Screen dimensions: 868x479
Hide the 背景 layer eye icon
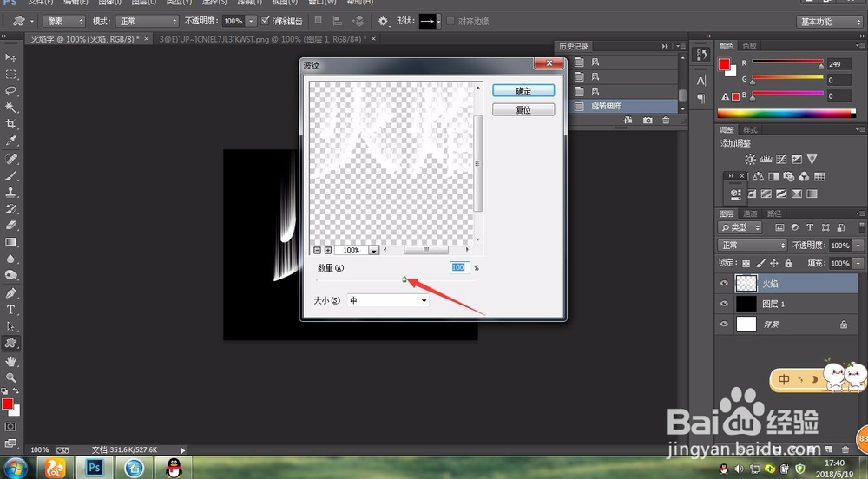click(x=724, y=325)
